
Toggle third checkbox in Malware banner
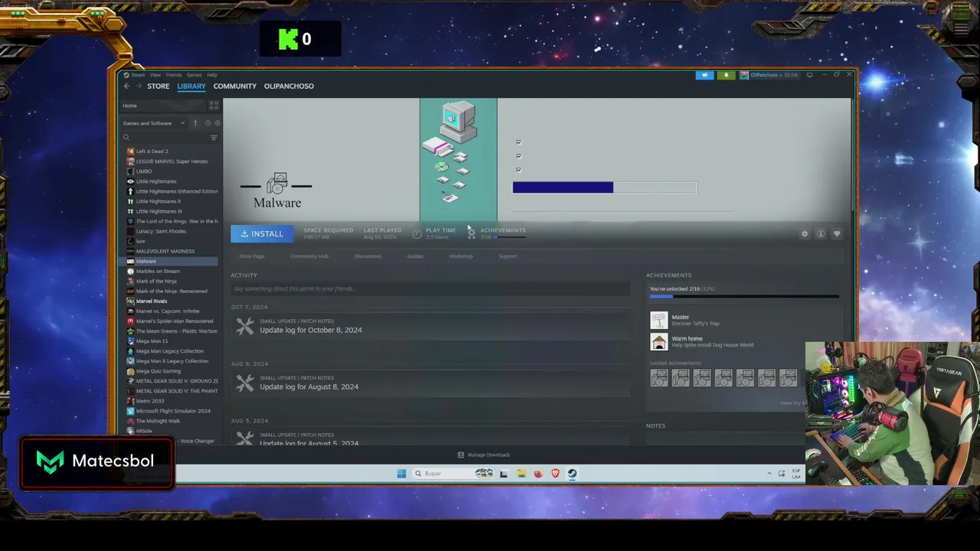tap(518, 170)
